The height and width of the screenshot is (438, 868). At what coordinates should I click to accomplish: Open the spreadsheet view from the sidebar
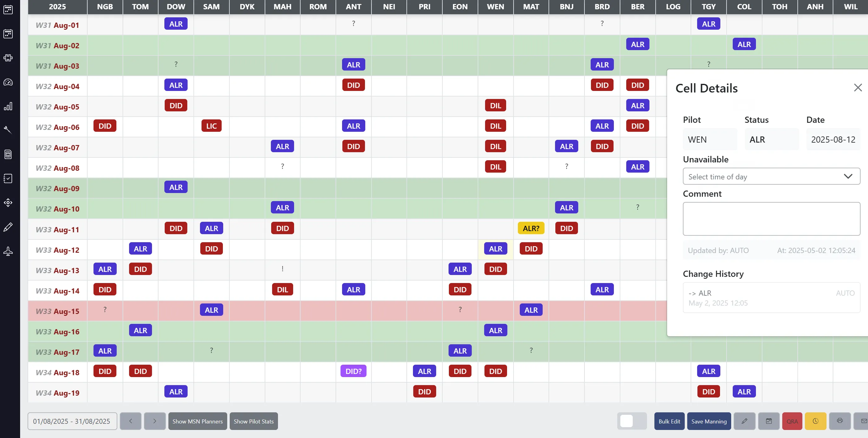pyautogui.click(x=8, y=155)
